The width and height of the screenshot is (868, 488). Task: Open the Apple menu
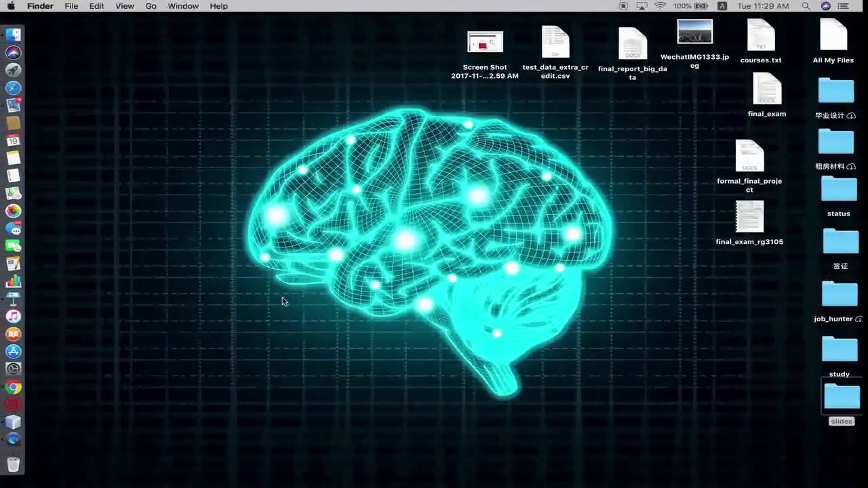[10, 6]
